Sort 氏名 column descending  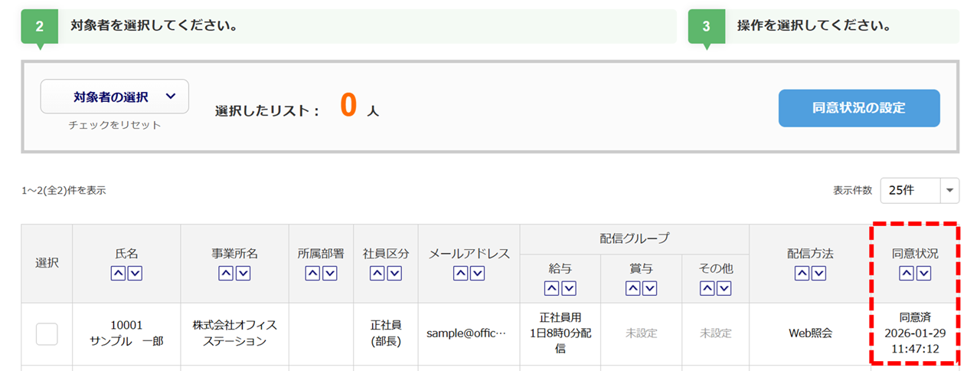pos(135,274)
